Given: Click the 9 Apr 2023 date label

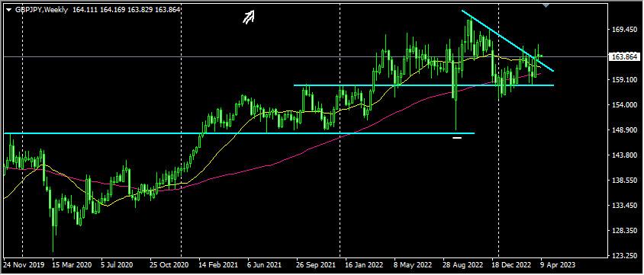Looking at the screenshot, I should (555, 264).
